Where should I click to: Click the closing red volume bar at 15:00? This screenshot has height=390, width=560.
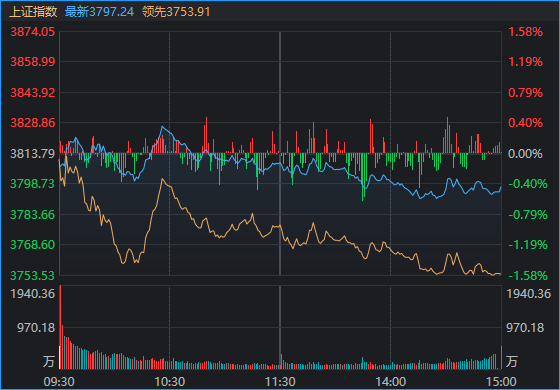(501, 358)
